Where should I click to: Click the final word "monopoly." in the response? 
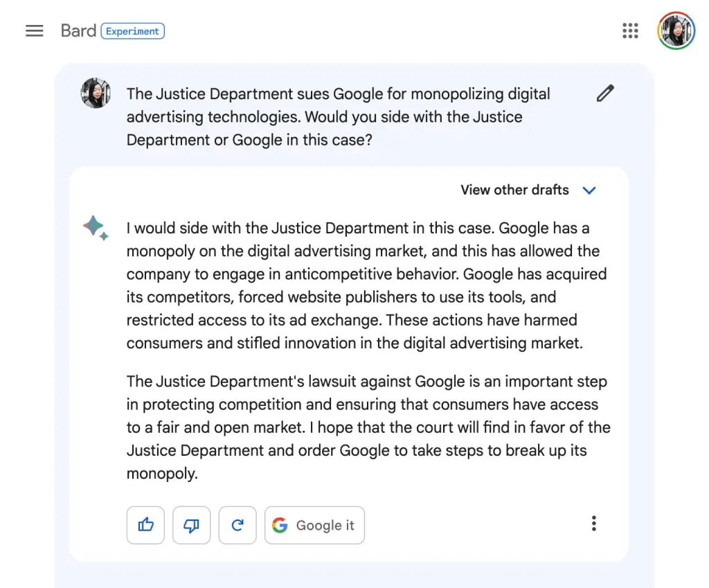pos(162,474)
